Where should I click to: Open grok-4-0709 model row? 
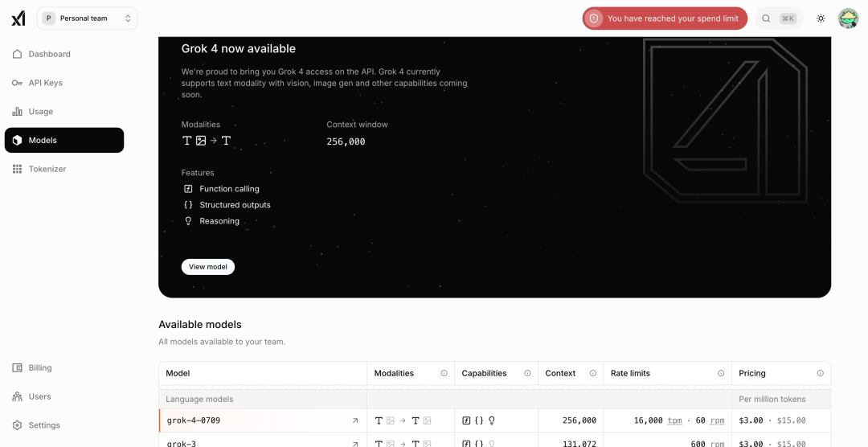coord(494,420)
